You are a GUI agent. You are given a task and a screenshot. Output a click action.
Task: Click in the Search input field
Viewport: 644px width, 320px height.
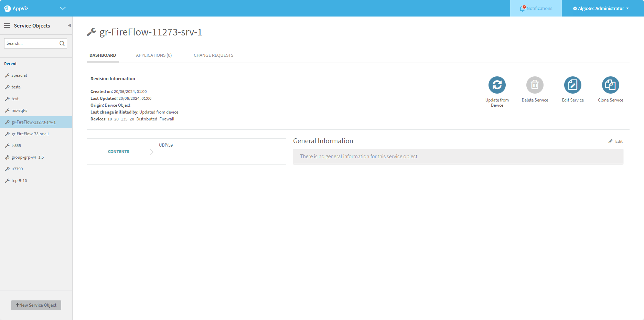(32, 43)
